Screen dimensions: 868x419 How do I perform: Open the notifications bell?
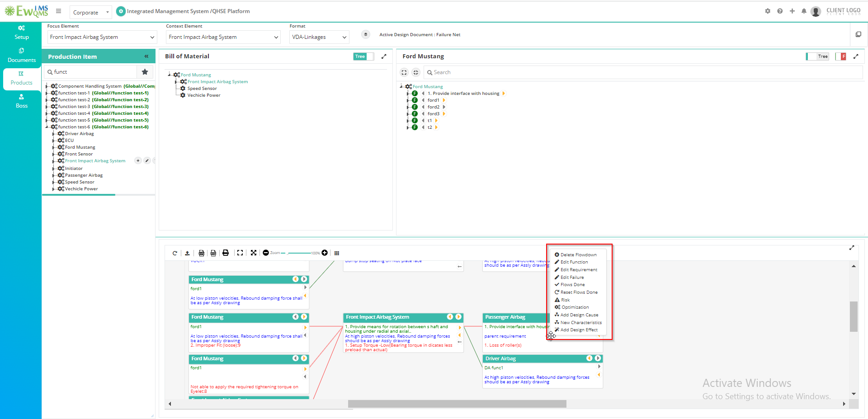coord(804,11)
